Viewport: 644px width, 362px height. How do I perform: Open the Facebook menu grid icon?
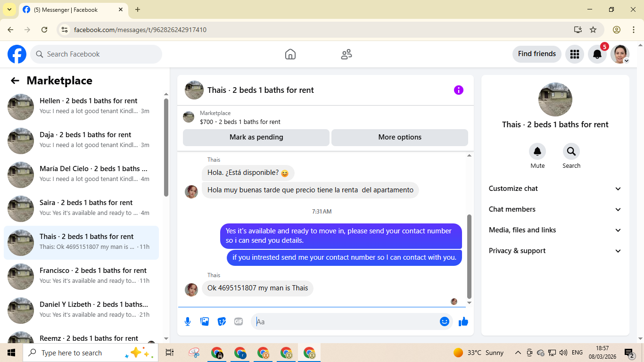point(574,54)
